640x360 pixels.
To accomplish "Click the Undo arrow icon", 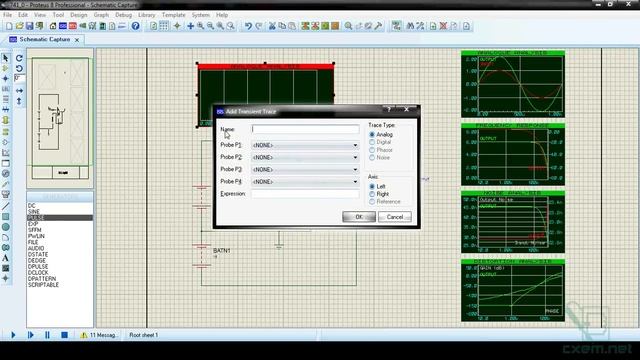I will [248, 26].
